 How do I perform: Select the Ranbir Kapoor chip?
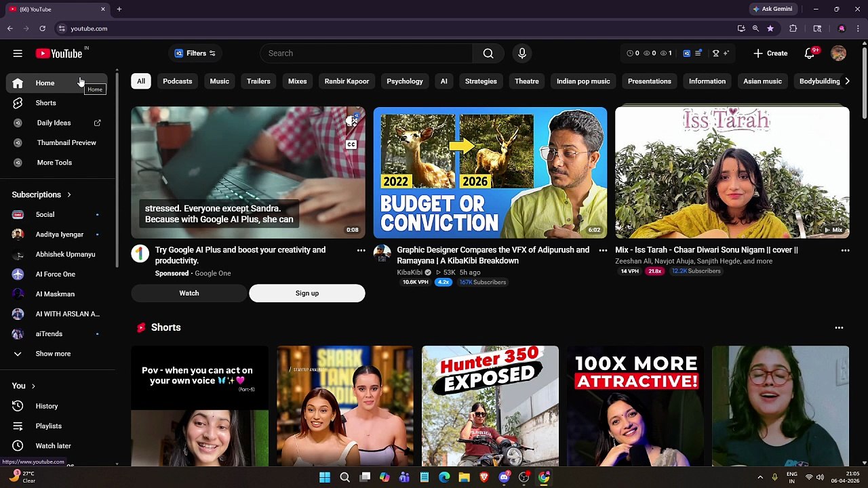[347, 81]
